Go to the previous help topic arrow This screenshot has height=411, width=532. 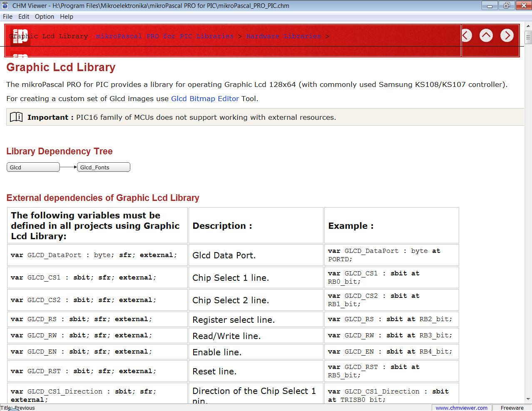(466, 35)
